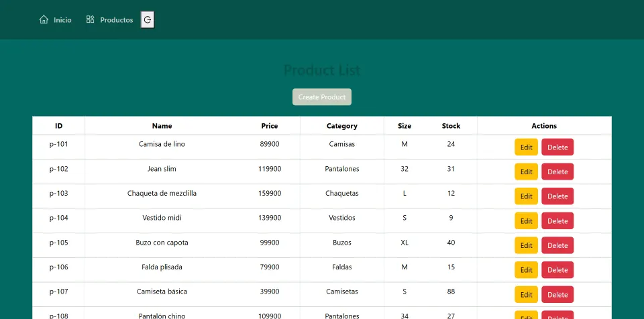
Task: Delete the Buzo con capota product
Action: [557, 245]
